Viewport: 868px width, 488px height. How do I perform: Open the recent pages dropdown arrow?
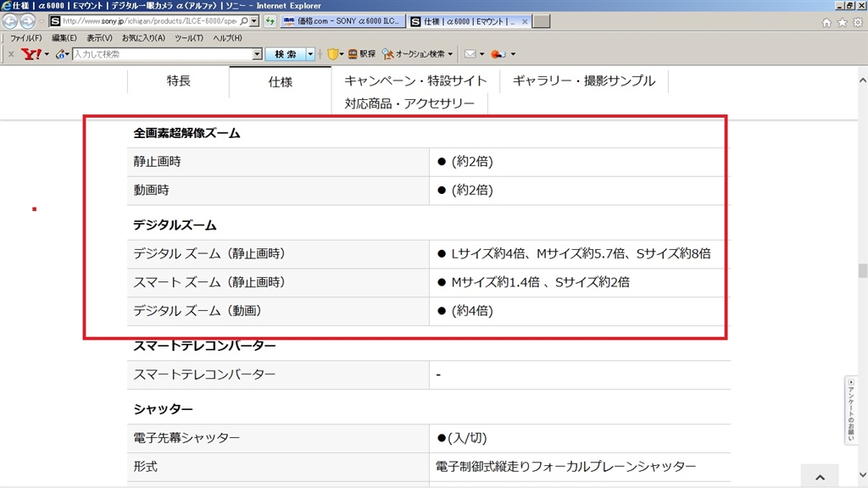42,22
